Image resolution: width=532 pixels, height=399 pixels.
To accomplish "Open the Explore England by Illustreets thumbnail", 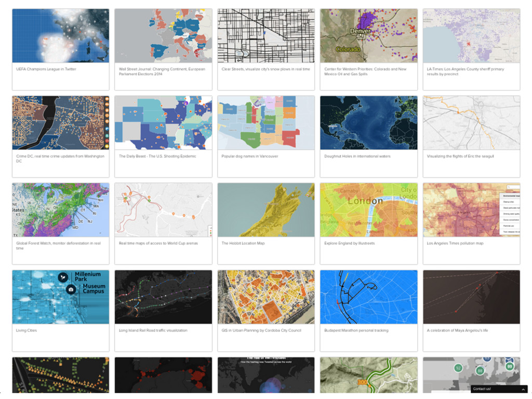I will tap(369, 210).
